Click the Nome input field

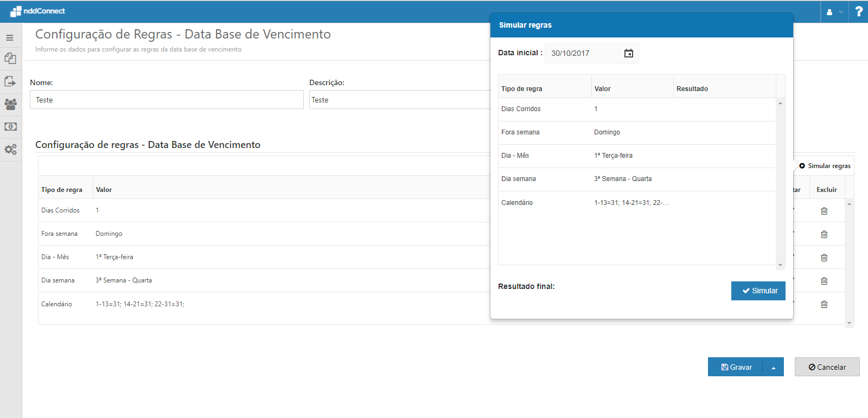point(167,100)
